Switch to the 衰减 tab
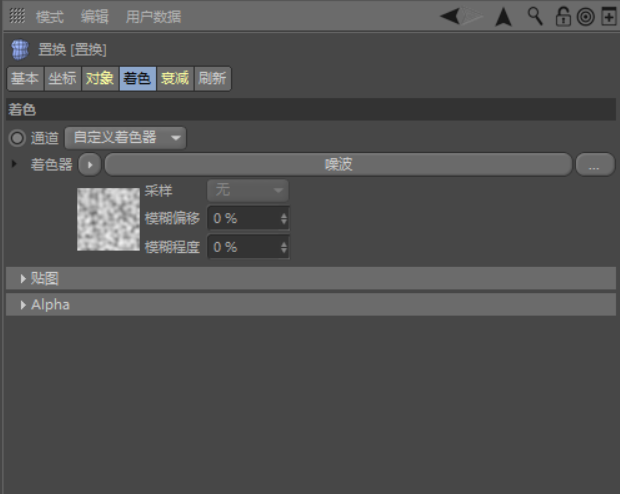The width and height of the screenshot is (620, 494). [175, 79]
